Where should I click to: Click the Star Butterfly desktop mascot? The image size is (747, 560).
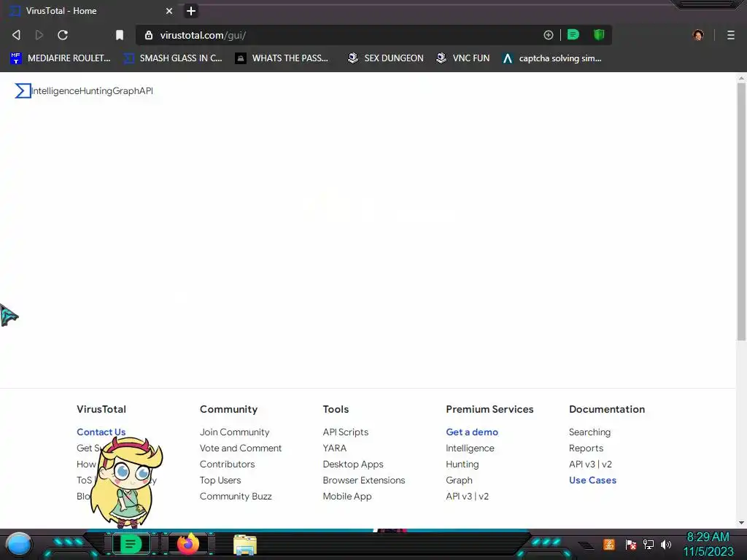(x=127, y=482)
